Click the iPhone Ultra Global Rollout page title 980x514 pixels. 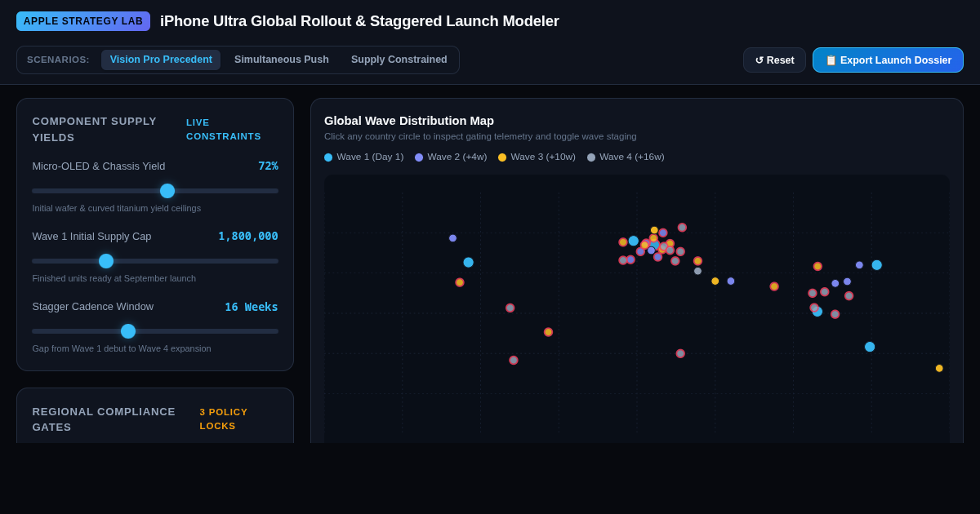pyautogui.click(x=359, y=21)
